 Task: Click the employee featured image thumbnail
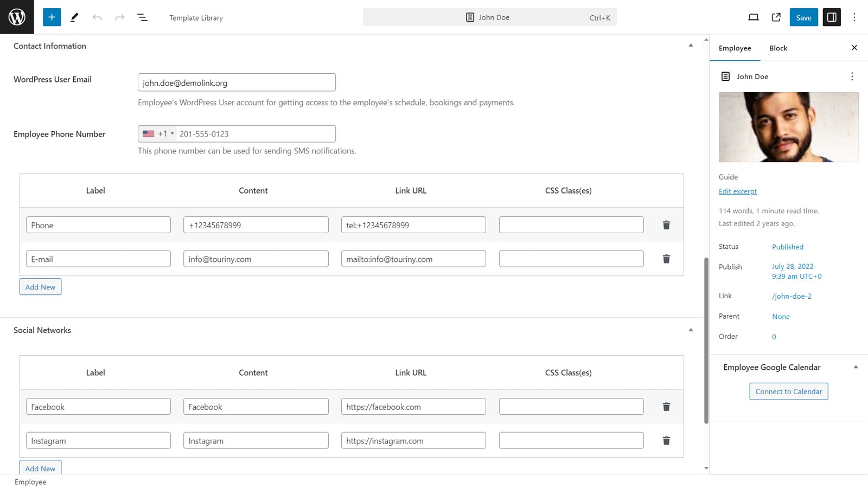[x=788, y=127]
